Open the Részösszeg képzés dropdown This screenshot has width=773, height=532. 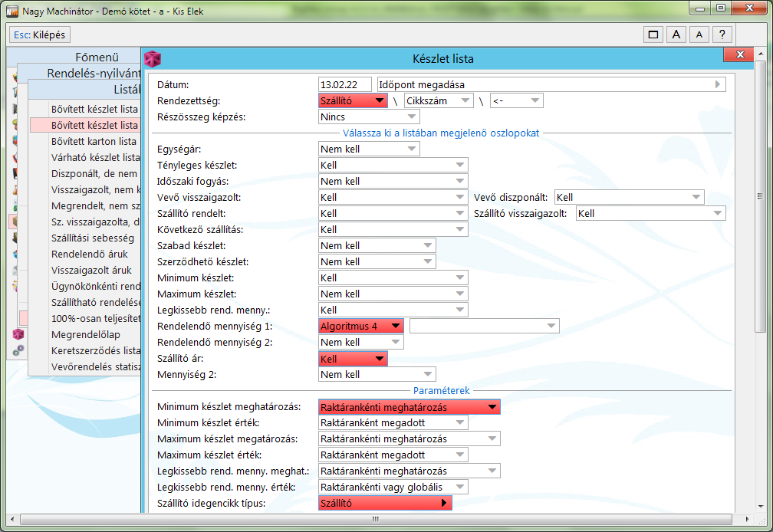point(369,117)
